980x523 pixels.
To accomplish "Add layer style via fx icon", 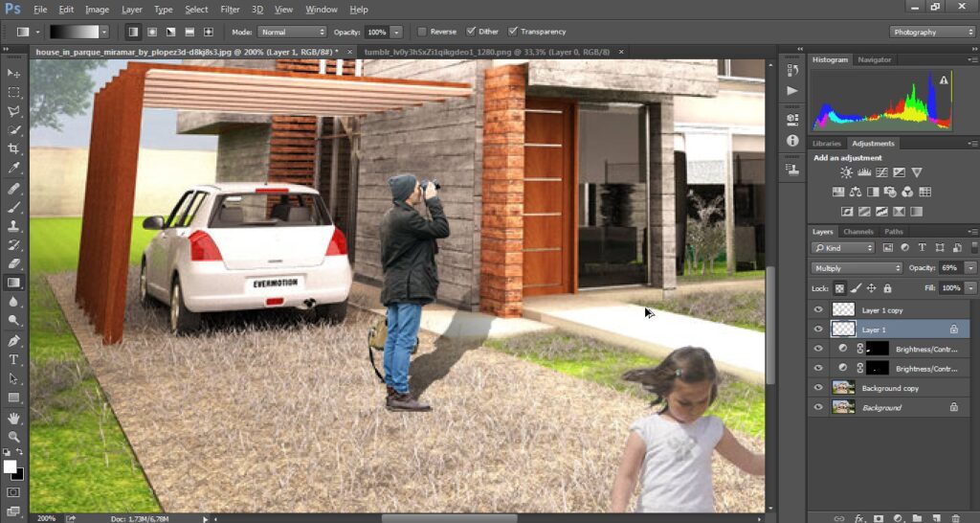I will (858, 517).
